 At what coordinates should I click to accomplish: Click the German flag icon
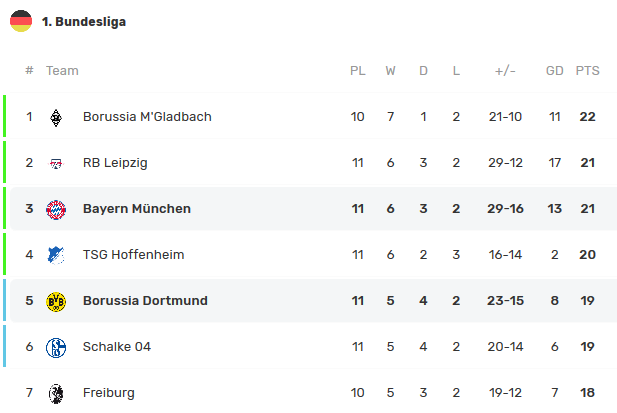[21, 21]
